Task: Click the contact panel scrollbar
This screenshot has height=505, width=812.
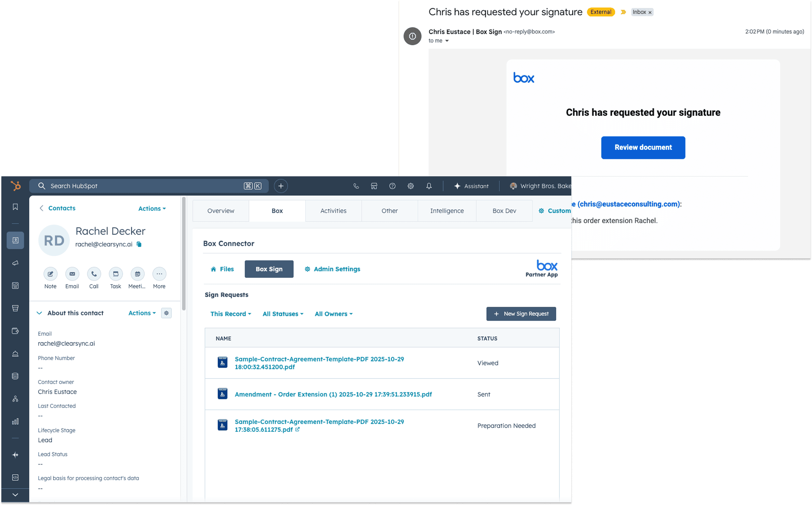Action: [184, 254]
